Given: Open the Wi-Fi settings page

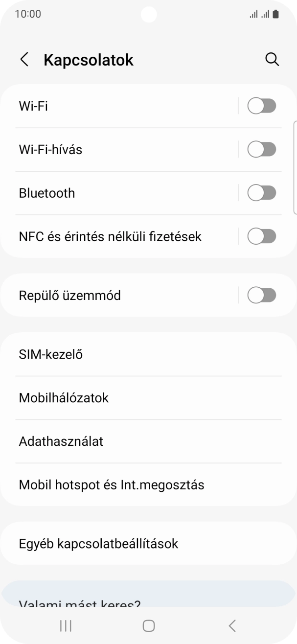Looking at the screenshot, I should (x=98, y=106).
